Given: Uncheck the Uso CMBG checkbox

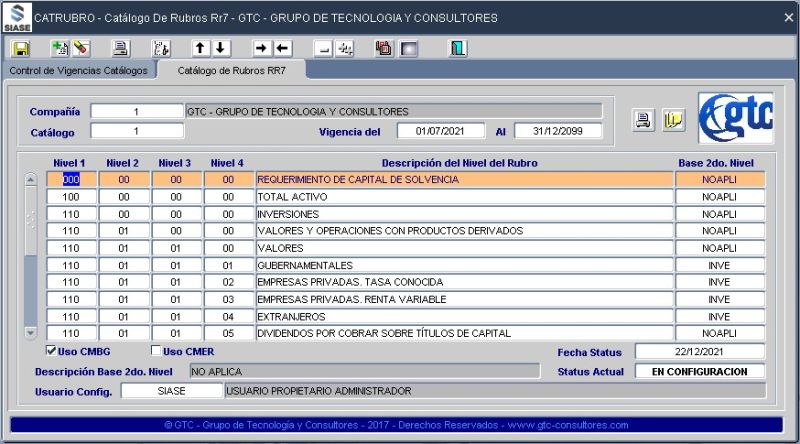Looking at the screenshot, I should point(52,351).
